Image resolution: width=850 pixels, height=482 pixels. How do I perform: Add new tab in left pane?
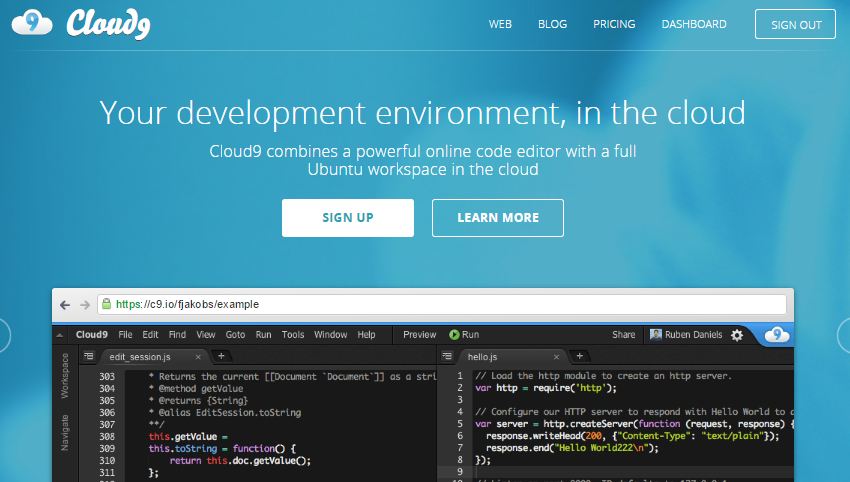point(221,356)
